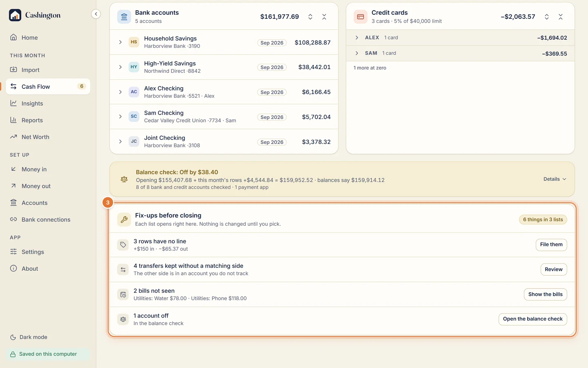This screenshot has height=368, width=588.
Task: Click the HS account avatar
Action: pos(134,42)
